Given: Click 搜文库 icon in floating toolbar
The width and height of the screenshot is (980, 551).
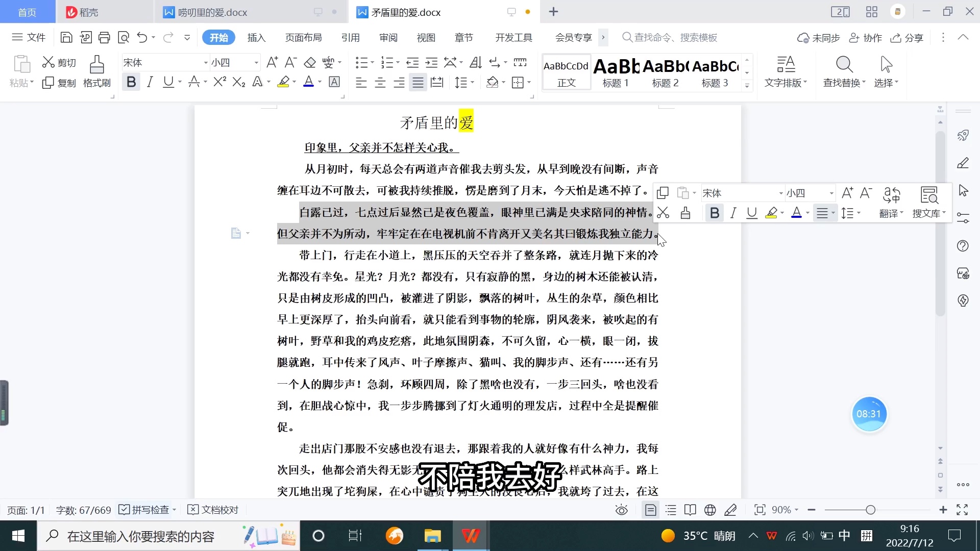Looking at the screenshot, I should [929, 203].
